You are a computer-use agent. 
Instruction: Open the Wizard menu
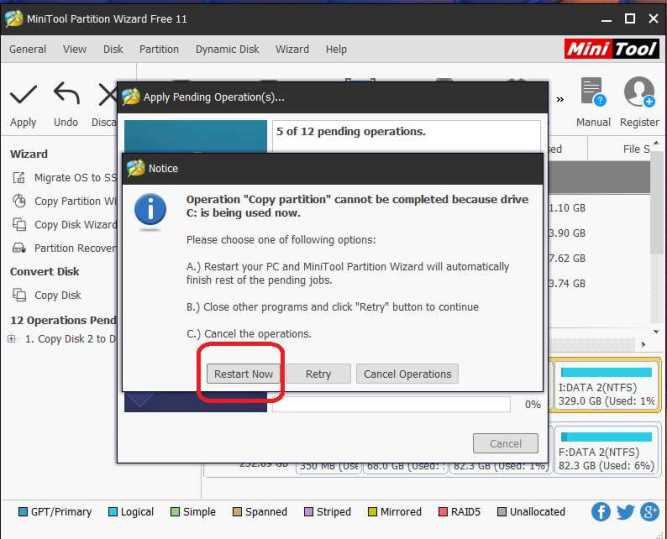[292, 49]
